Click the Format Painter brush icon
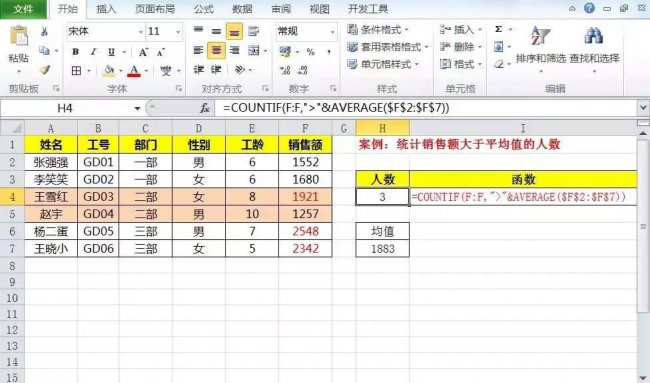 [44, 70]
